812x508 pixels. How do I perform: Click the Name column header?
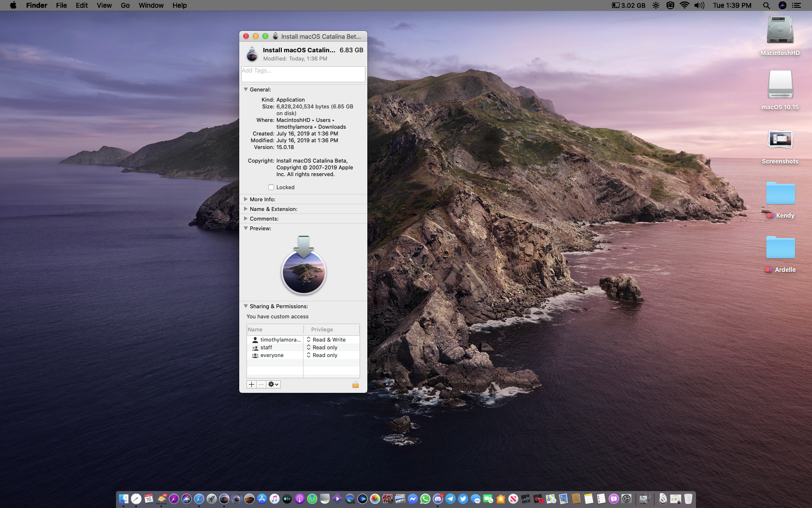coord(275,329)
